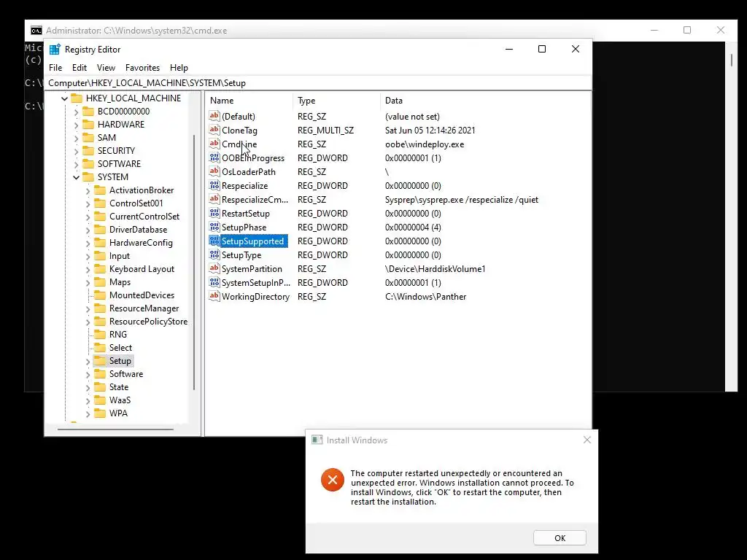The width and height of the screenshot is (747, 560).
Task: Open the Edit menu
Action: [x=79, y=68]
